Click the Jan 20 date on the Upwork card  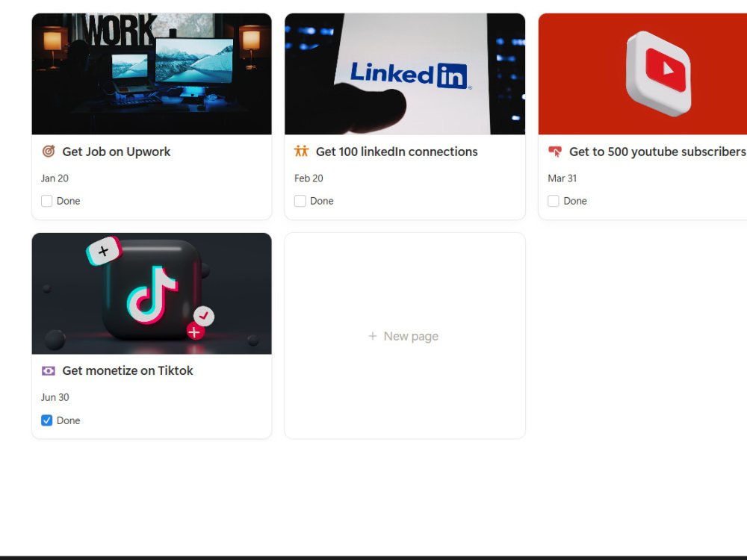click(x=55, y=178)
